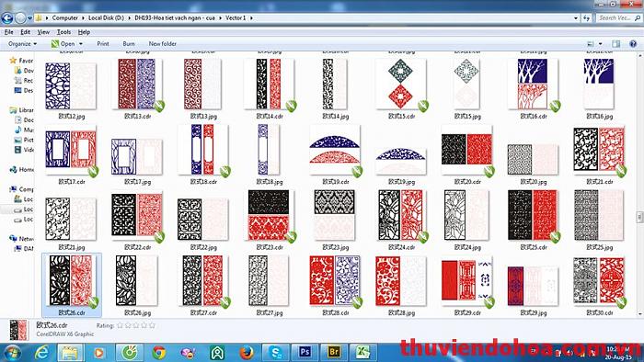Open the View menu
The height and width of the screenshot is (362, 644).
tap(43, 32)
